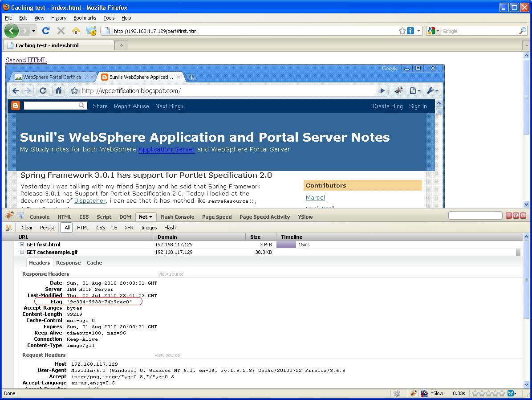
Task: Filter Net requests by HTML
Action: coord(83,228)
